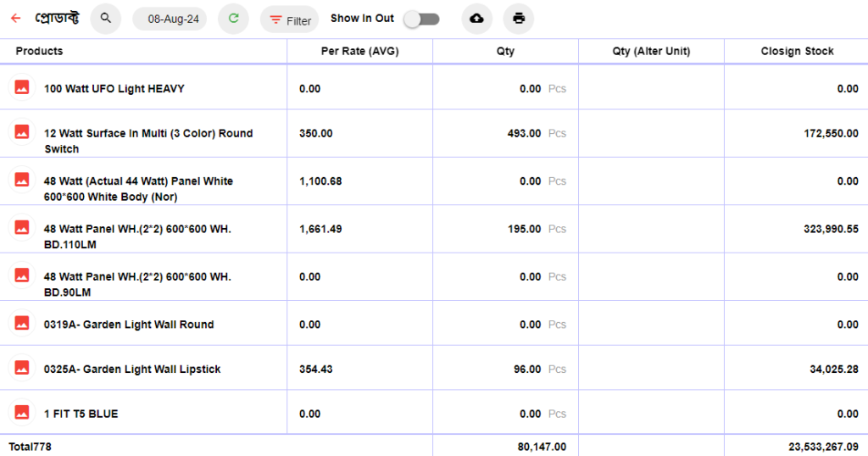The width and height of the screenshot is (868, 456).
Task: Sort by Per Rate (AVG) column header
Action: 359,51
